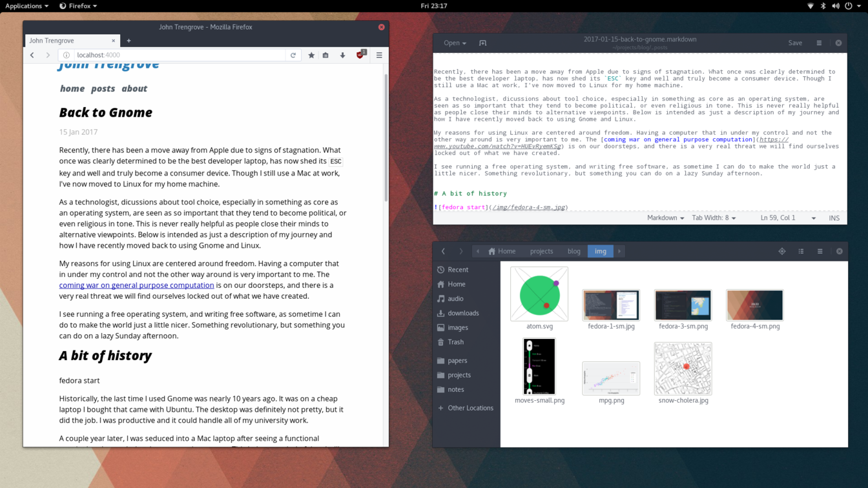The height and width of the screenshot is (488, 868).
Task: Open the gedit hamburger menu
Action: pos(819,43)
